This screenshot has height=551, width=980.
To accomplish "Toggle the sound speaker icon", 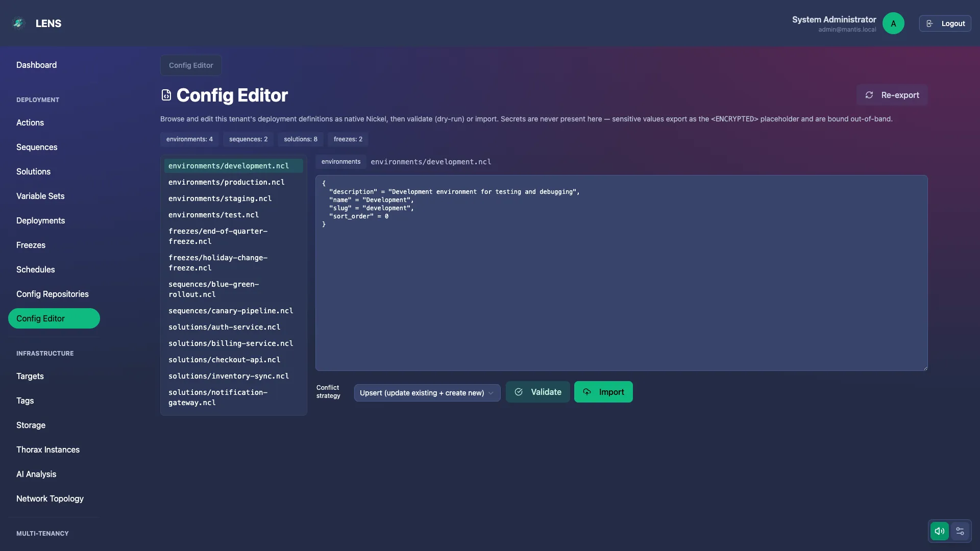I will 939,531.
